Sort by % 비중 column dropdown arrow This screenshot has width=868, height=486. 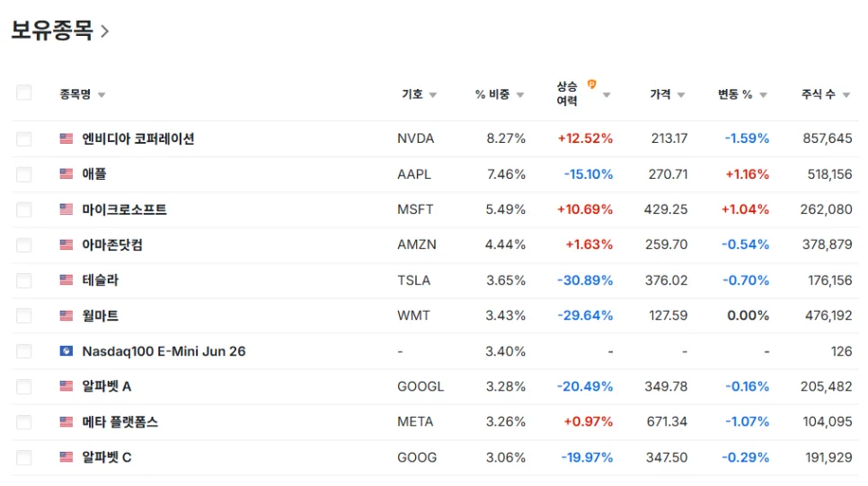tap(519, 95)
